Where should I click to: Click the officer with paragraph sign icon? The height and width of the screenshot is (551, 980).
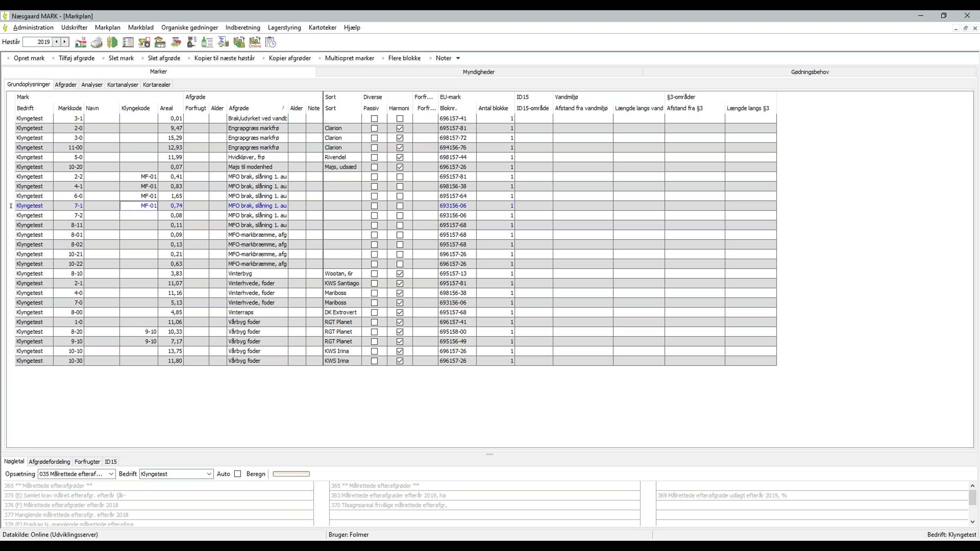pos(192,42)
